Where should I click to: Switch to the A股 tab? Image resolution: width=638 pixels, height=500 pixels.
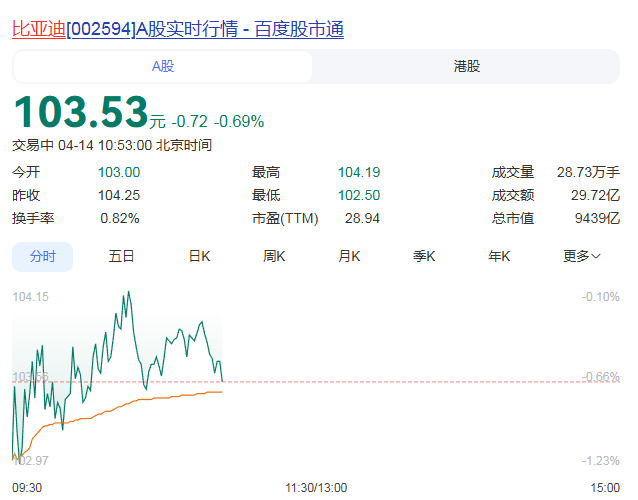pos(163,67)
